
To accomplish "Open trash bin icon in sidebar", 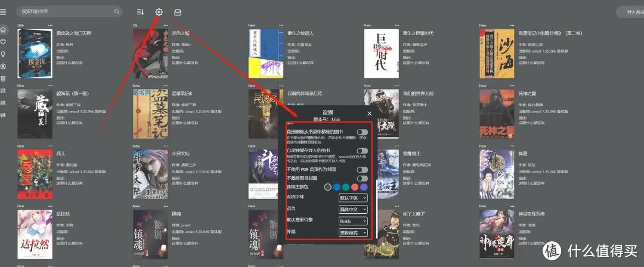I will coord(3,78).
